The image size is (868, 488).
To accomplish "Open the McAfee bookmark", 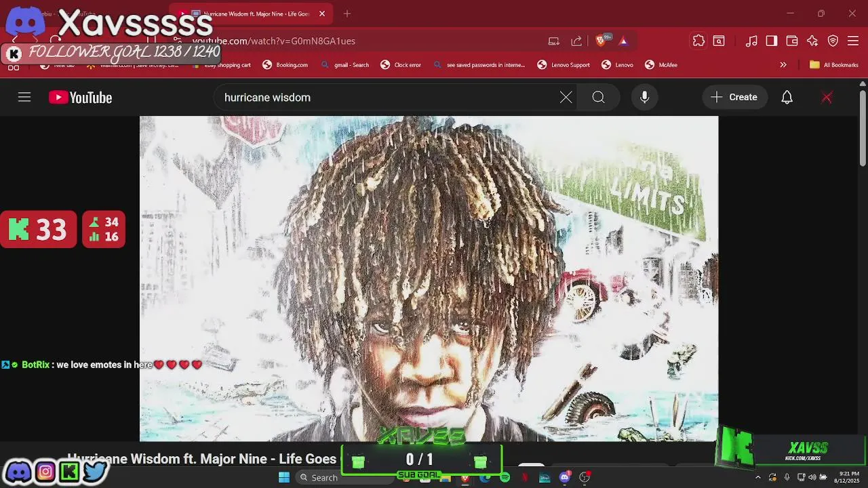I will tap(661, 65).
